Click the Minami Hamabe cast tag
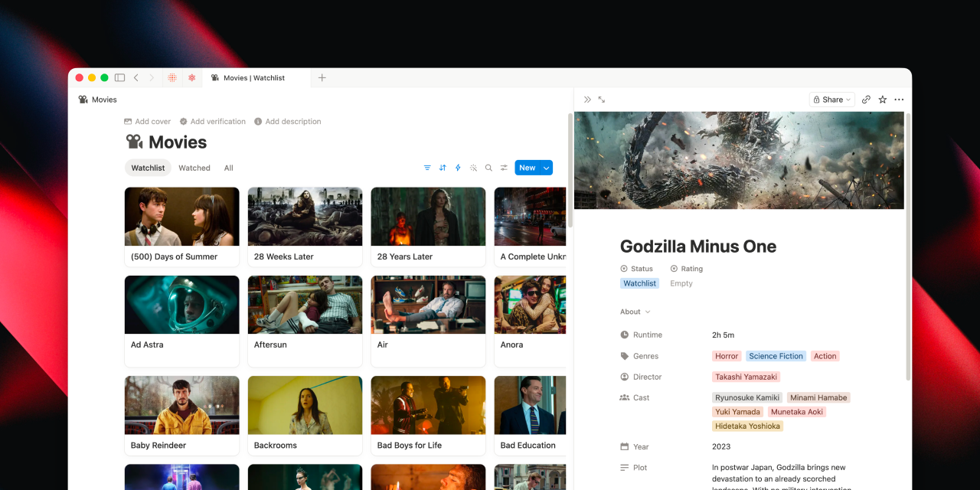 818,397
